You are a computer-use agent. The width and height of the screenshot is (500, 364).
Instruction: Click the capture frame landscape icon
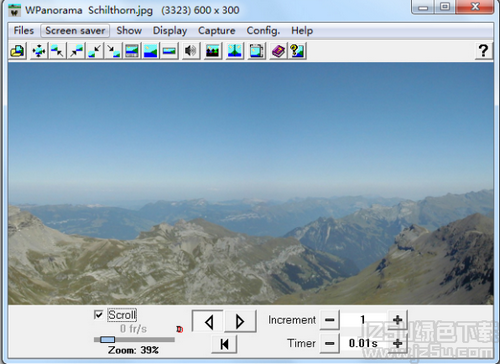tap(256, 51)
